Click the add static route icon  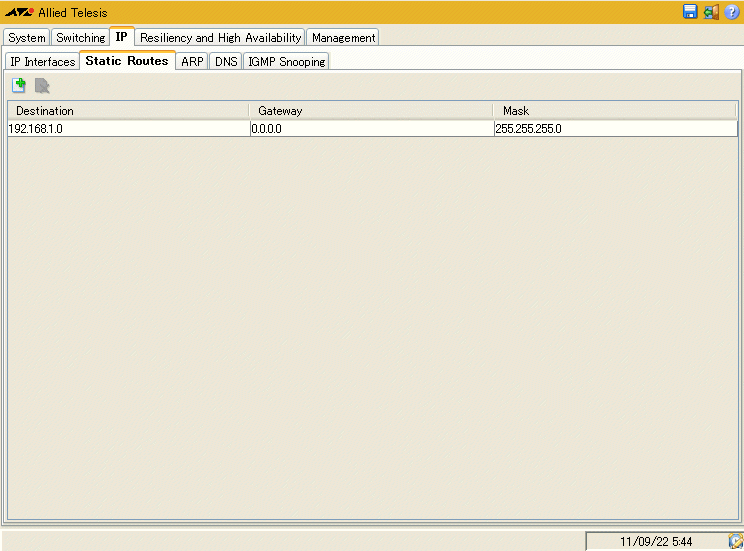[18, 86]
